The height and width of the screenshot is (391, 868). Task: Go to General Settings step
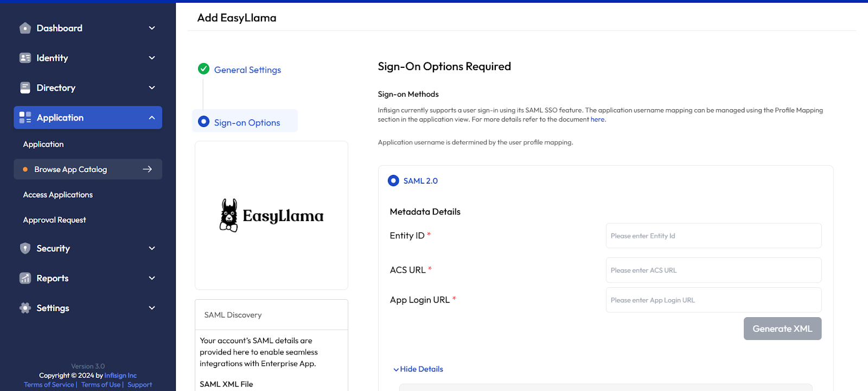[x=247, y=70]
